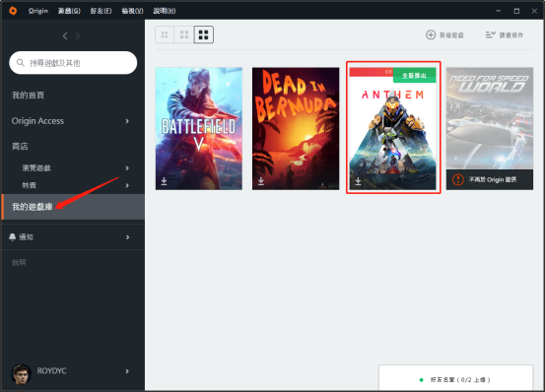Expand the ROYDYC account chevron
The height and width of the screenshot is (392, 545).
127,371
